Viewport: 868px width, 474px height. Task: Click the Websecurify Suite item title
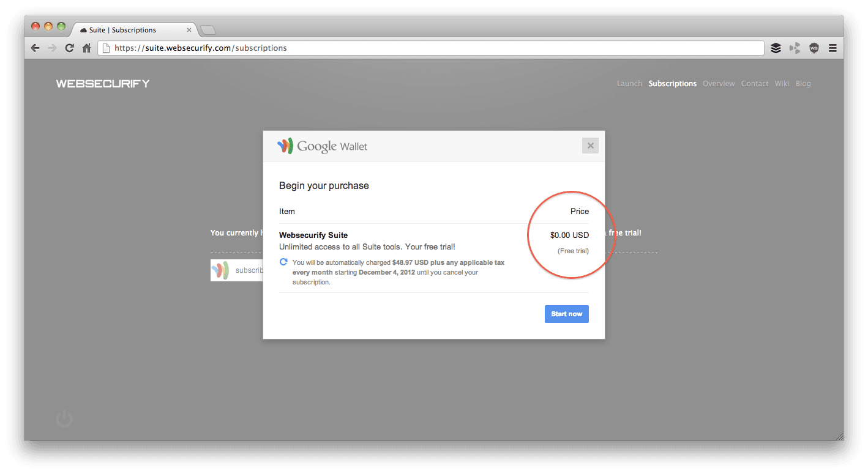(313, 235)
